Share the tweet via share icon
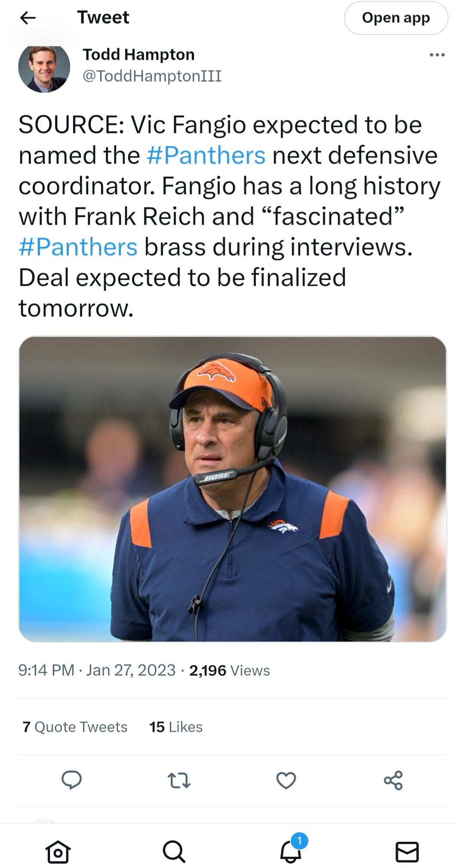This screenshot has width=459, height=868. (x=393, y=780)
